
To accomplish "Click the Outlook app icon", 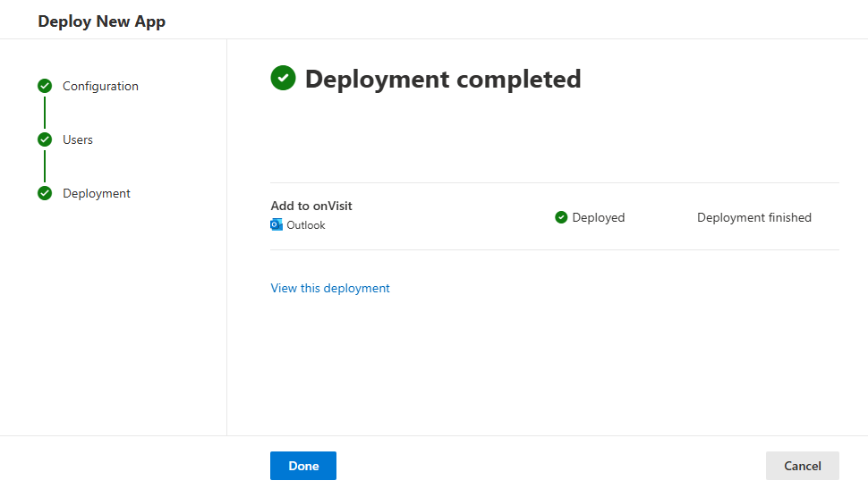I will click(x=277, y=224).
